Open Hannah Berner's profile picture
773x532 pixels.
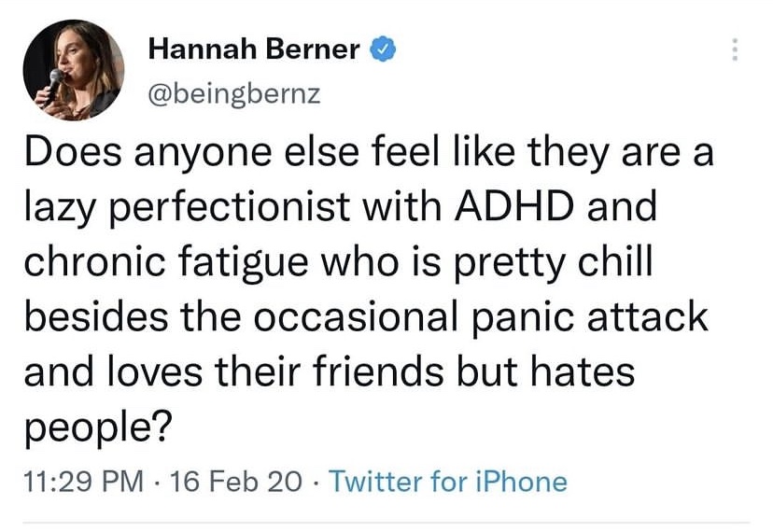pyautogui.click(x=74, y=70)
